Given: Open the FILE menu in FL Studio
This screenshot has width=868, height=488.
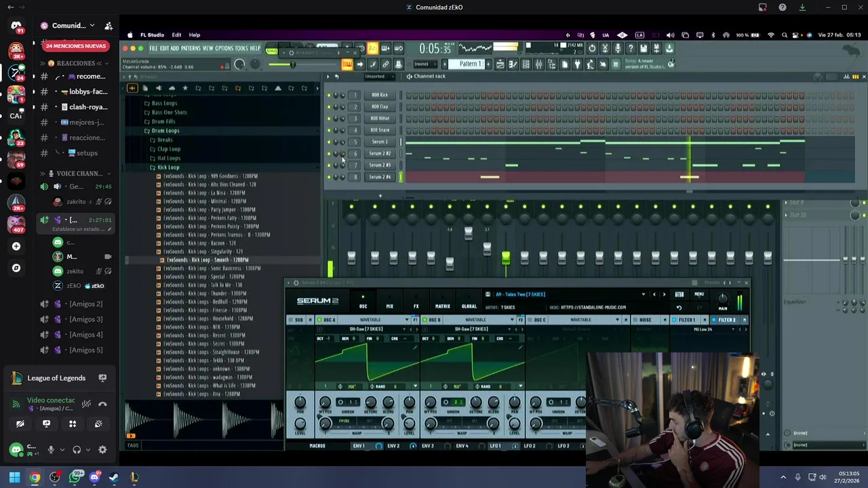Looking at the screenshot, I should point(154,49).
